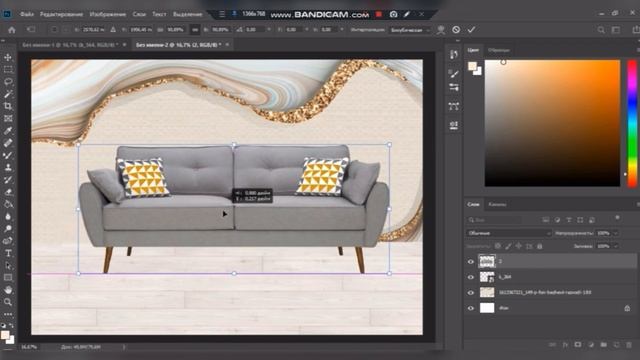Hide the "Фон" background layer eye
This screenshot has width=640, height=360.
pyautogui.click(x=471, y=308)
